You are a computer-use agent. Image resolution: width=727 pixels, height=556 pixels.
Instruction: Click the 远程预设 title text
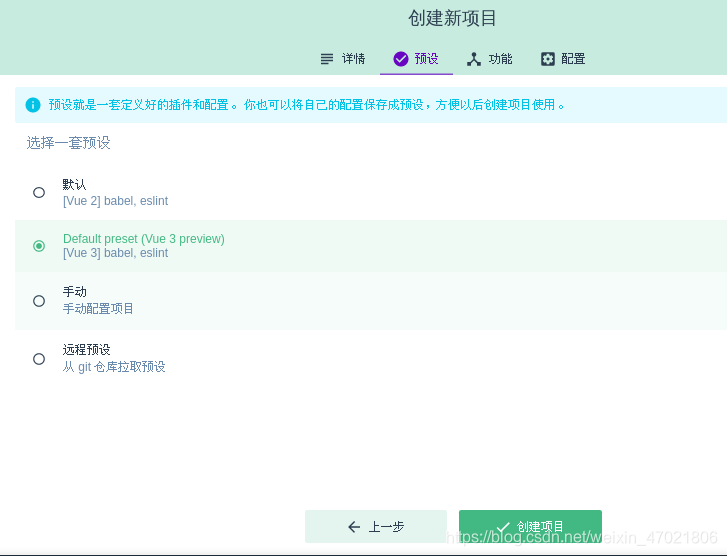click(86, 350)
